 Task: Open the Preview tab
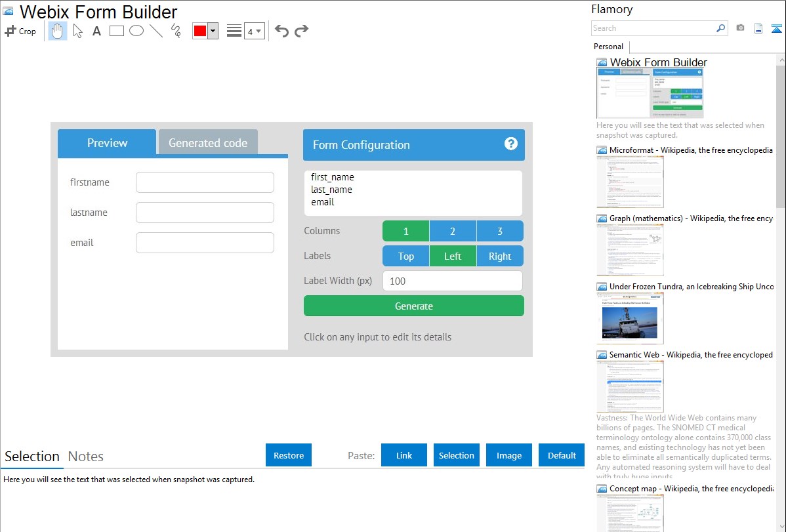(108, 143)
